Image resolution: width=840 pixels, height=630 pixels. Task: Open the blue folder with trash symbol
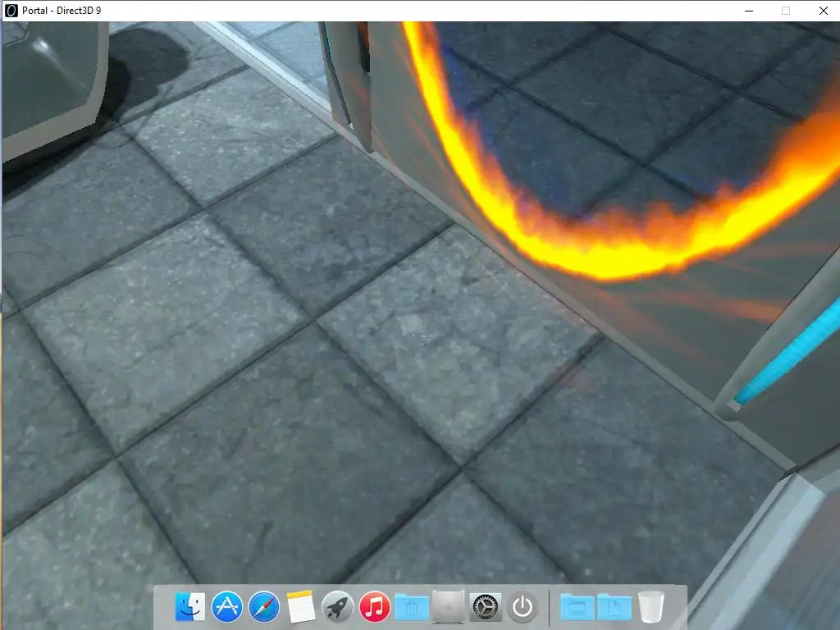click(x=412, y=608)
